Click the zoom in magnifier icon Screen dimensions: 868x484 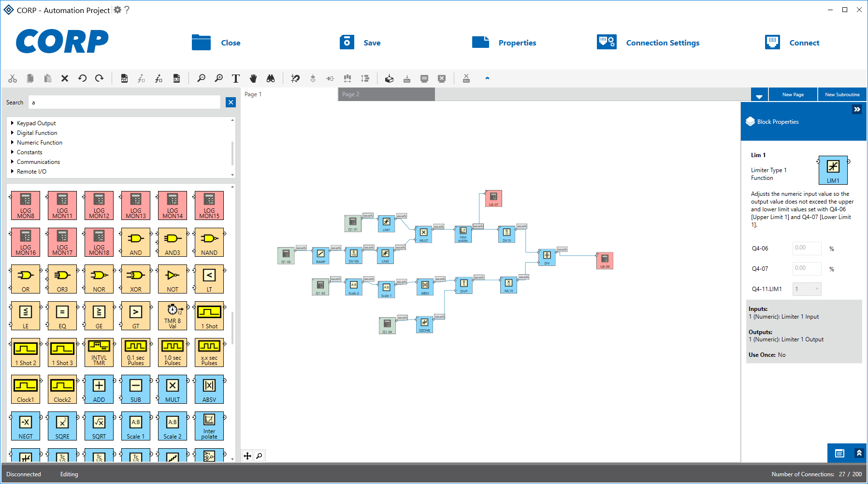[x=218, y=78]
